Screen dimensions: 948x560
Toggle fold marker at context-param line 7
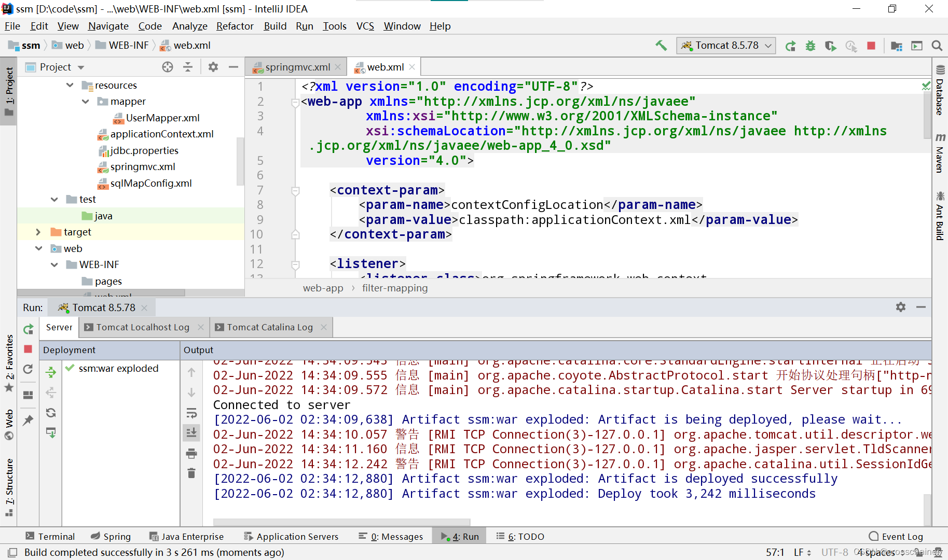[295, 191]
